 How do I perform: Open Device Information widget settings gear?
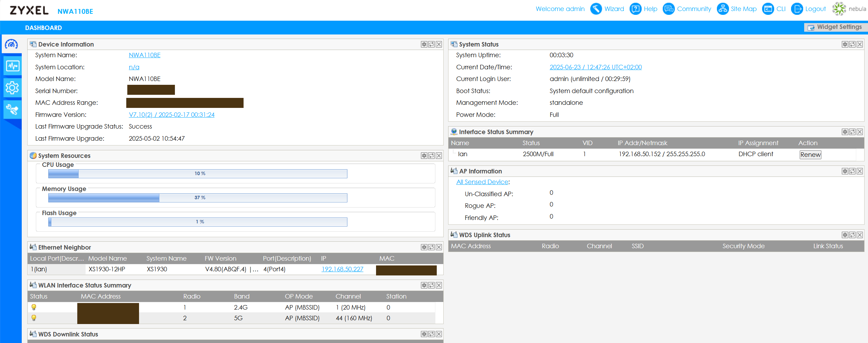click(424, 44)
